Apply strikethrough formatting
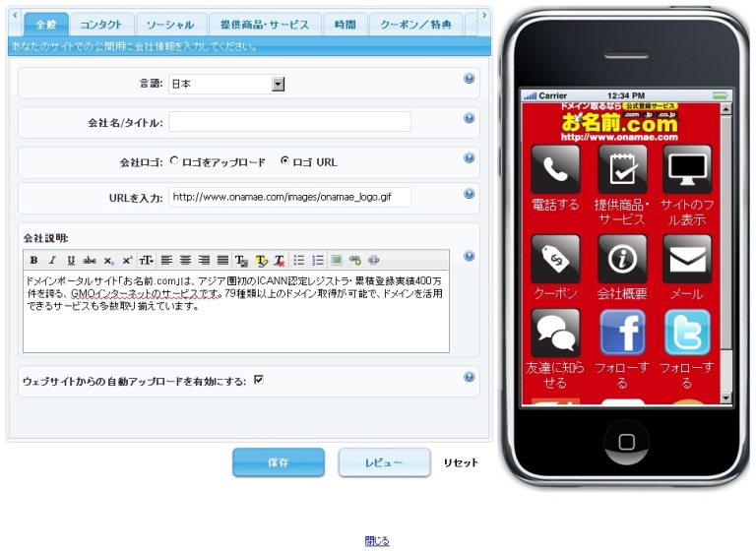Image resolution: width=756 pixels, height=551 pixels. 90,261
